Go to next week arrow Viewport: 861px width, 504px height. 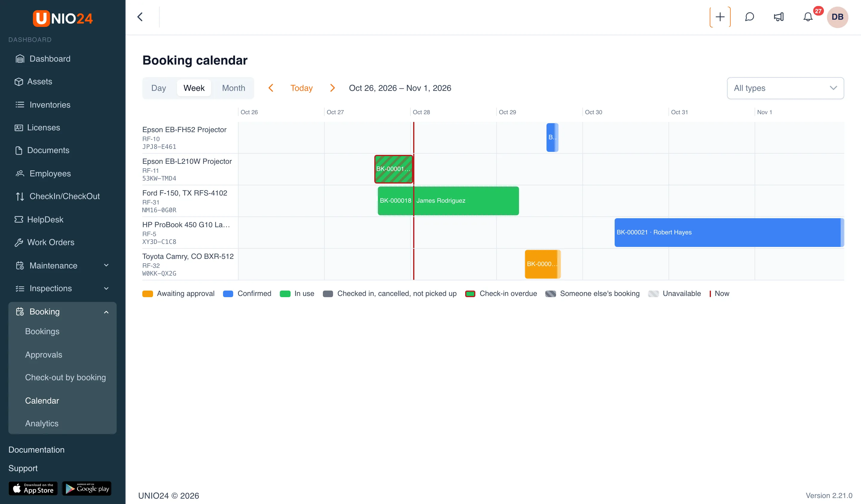332,88
